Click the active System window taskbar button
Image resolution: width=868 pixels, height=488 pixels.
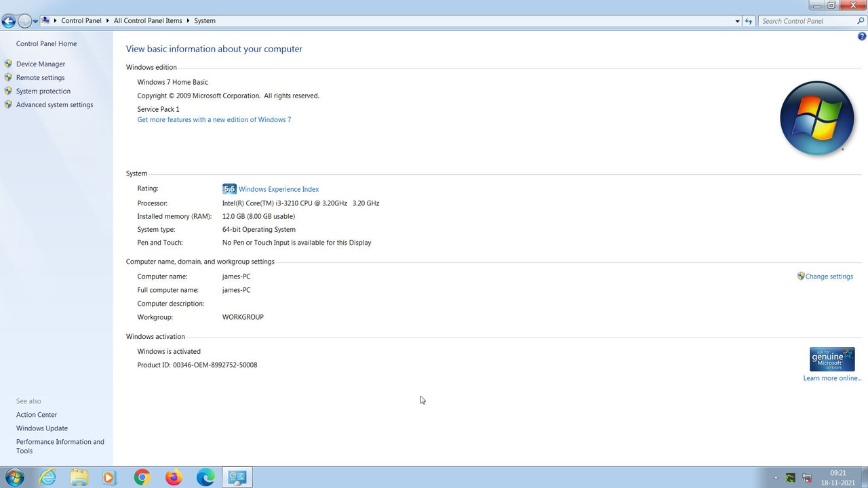tap(237, 477)
